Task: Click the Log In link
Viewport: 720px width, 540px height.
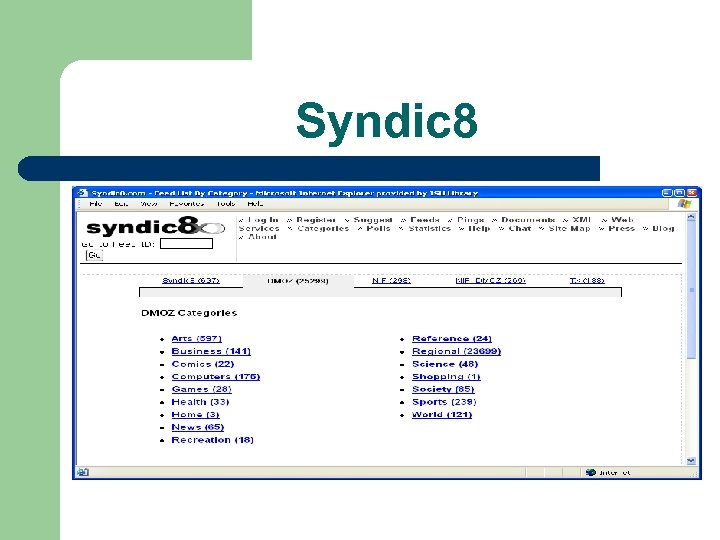Action: (263, 220)
